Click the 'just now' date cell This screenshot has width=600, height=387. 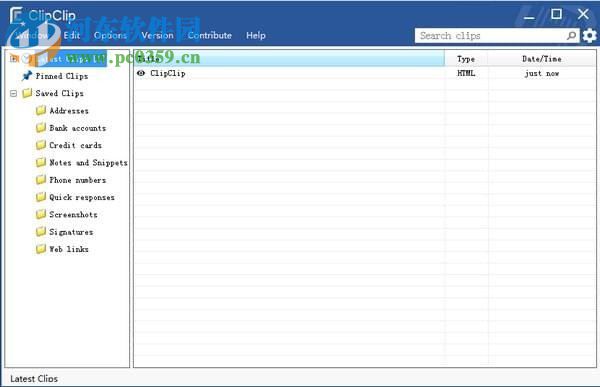click(x=542, y=73)
